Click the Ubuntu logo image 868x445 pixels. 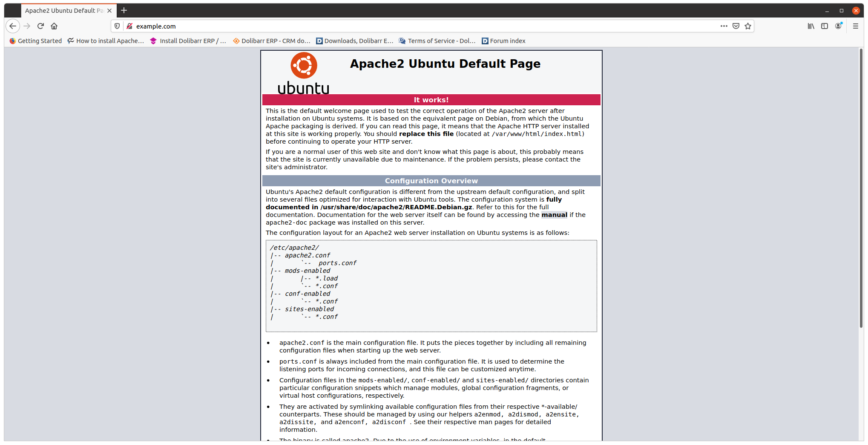pos(304,73)
